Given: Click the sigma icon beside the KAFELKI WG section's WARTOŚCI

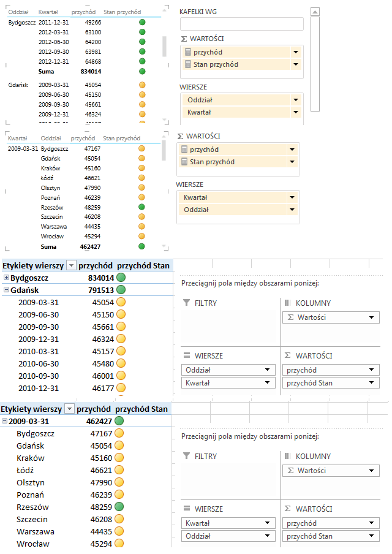Looking at the screenshot, I should point(184,39).
